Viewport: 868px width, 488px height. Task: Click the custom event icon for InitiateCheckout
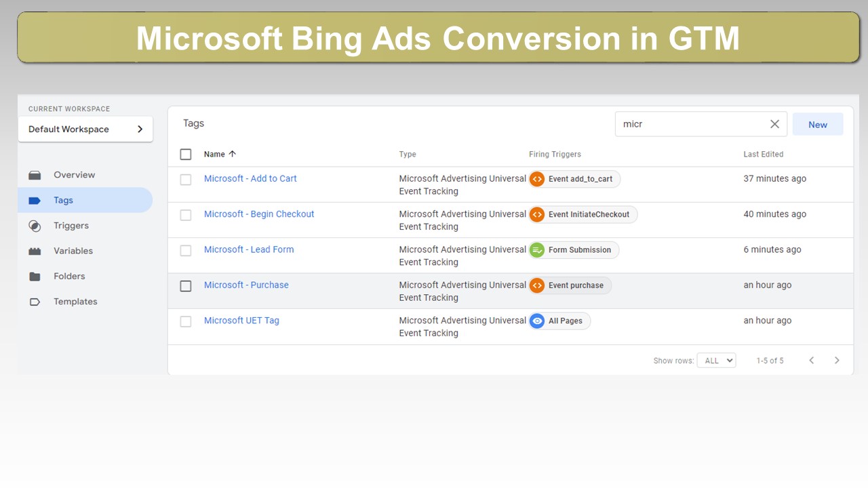537,214
